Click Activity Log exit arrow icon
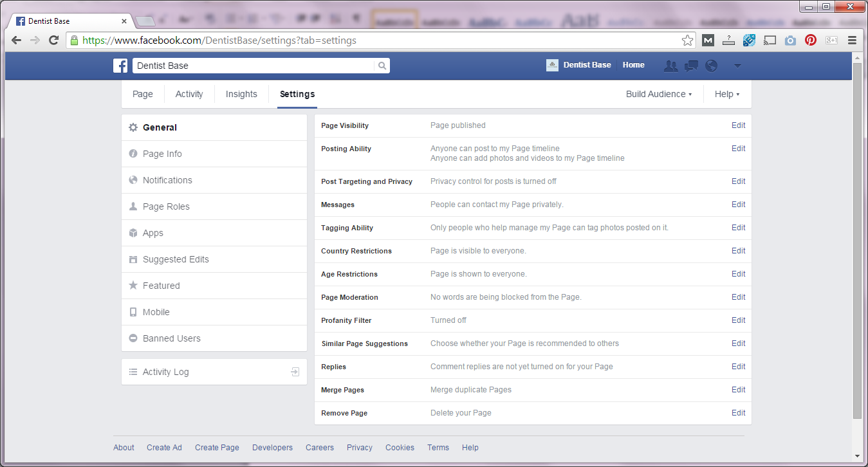 coord(295,372)
